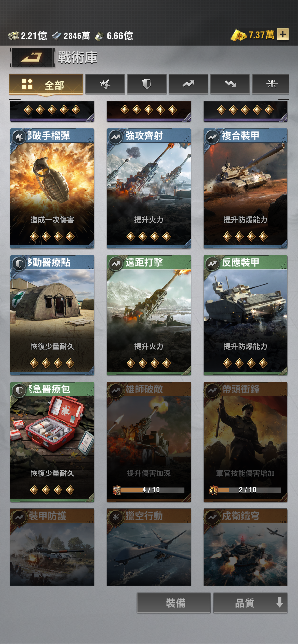The image size is (298, 644).
Task: Tap the back arrow beside 戰術庫
Action: 32,57
